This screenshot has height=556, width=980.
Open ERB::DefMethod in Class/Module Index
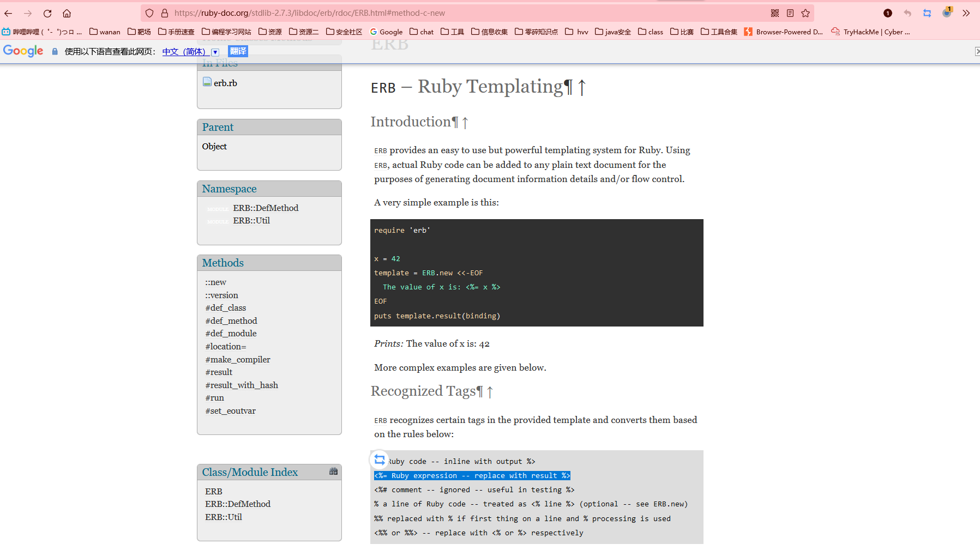click(238, 504)
